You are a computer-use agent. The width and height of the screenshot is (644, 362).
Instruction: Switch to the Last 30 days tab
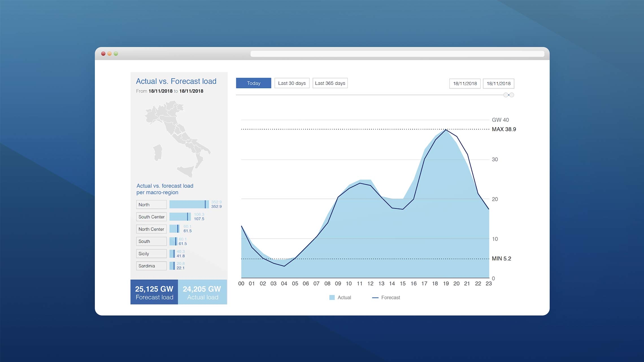(291, 83)
